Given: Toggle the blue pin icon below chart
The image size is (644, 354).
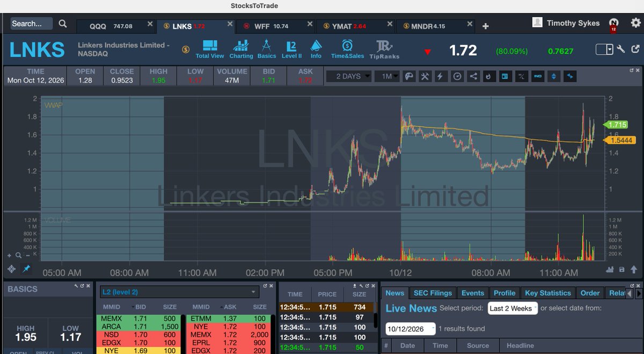Looking at the screenshot, I should click(27, 268).
